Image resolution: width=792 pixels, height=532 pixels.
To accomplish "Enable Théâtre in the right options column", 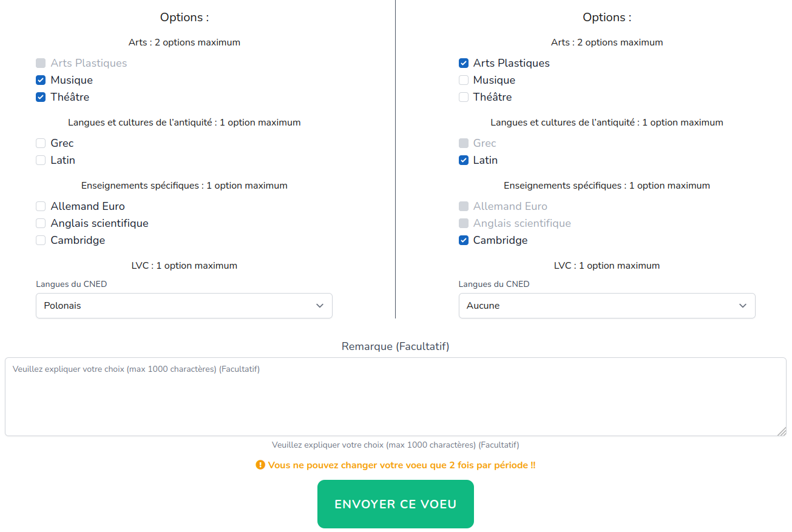I will (464, 97).
